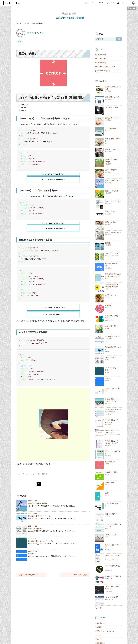Open category ★Flex (7)
This screenshot has height=644, width=138.
tap(99, 635)
